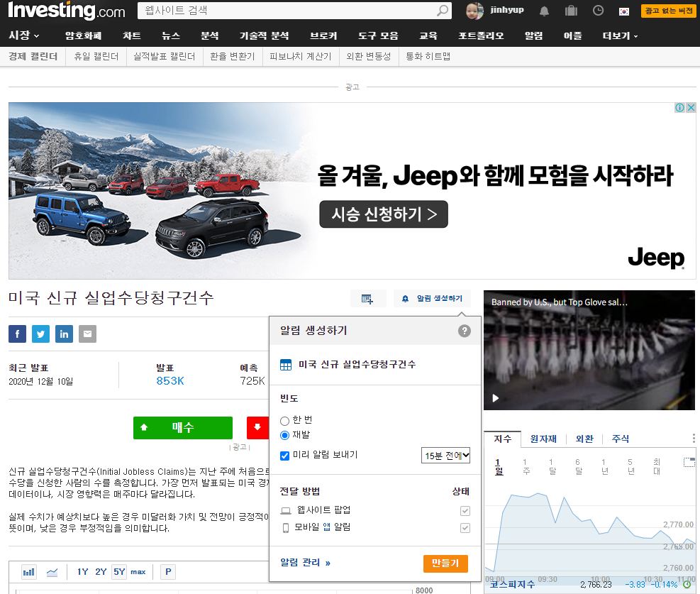Click the search magnifier icon
The height and width of the screenshot is (594, 700).
coord(442,10)
